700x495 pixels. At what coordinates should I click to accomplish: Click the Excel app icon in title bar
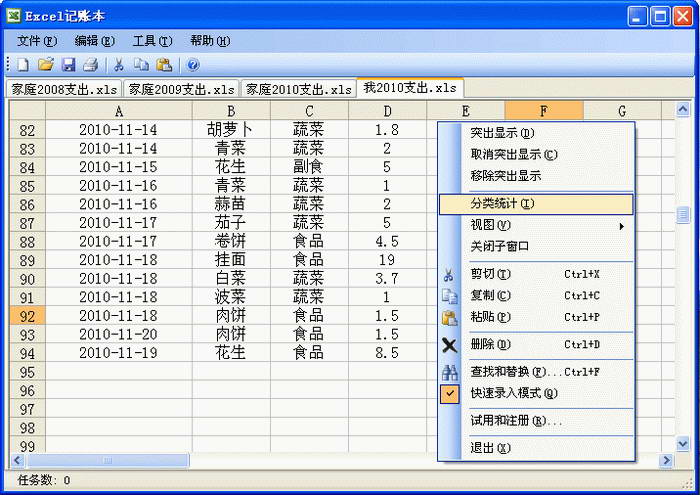(13, 16)
